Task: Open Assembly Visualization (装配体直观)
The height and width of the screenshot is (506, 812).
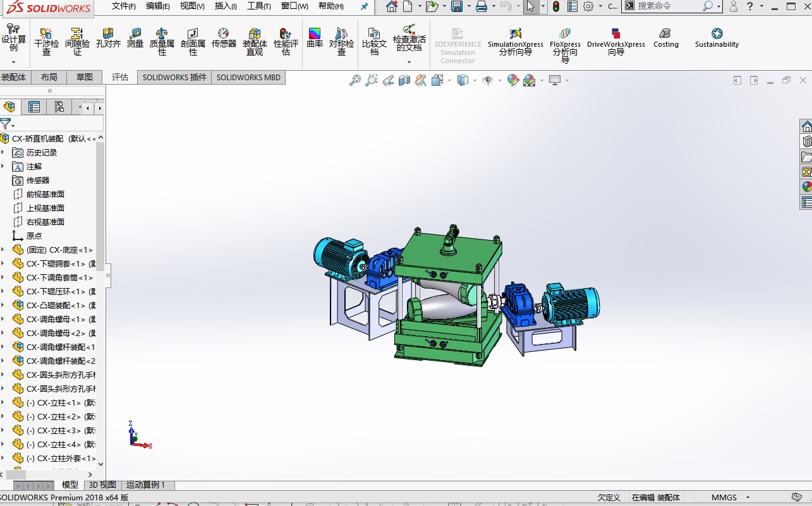Action: [255, 41]
